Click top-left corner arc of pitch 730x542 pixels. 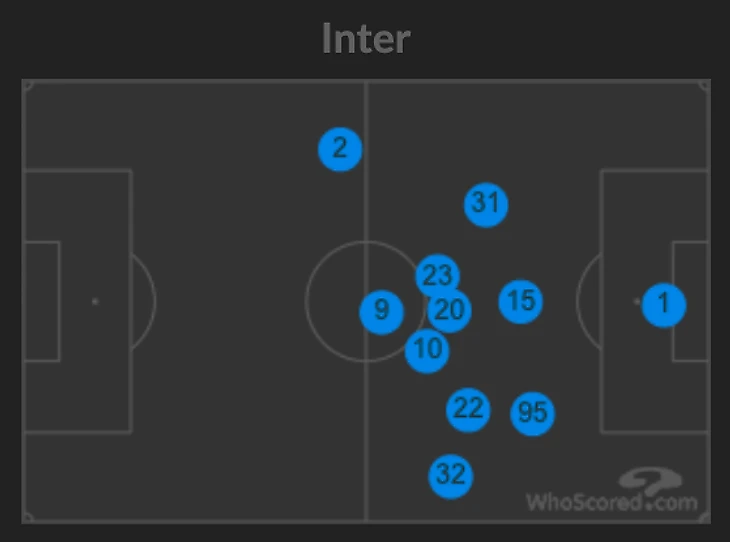click(x=27, y=85)
